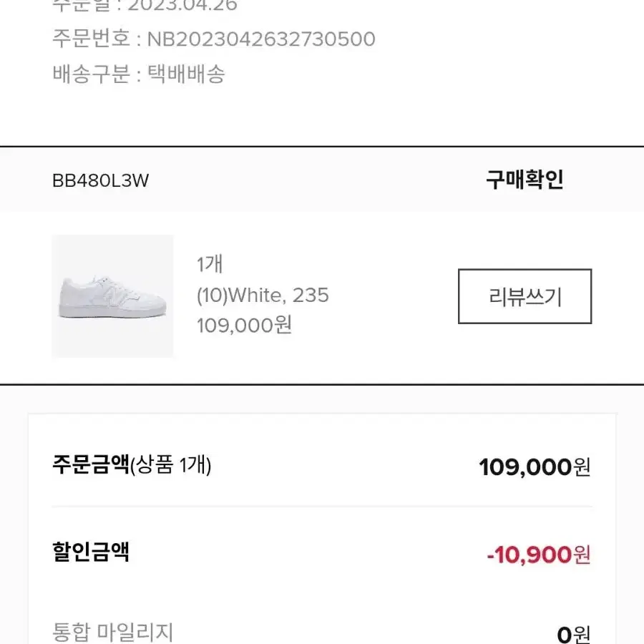Click the 109,000원 item price

[x=245, y=325]
